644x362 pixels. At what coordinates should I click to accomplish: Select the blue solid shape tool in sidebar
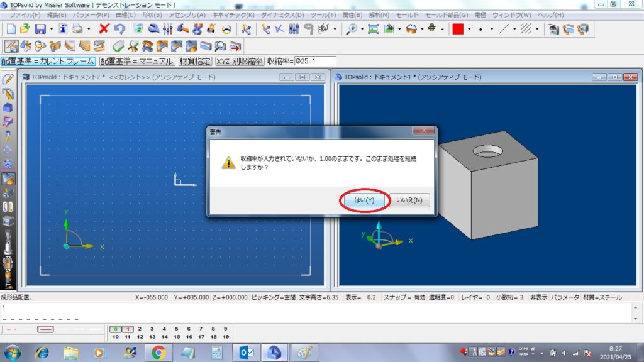pyautogui.click(x=8, y=107)
